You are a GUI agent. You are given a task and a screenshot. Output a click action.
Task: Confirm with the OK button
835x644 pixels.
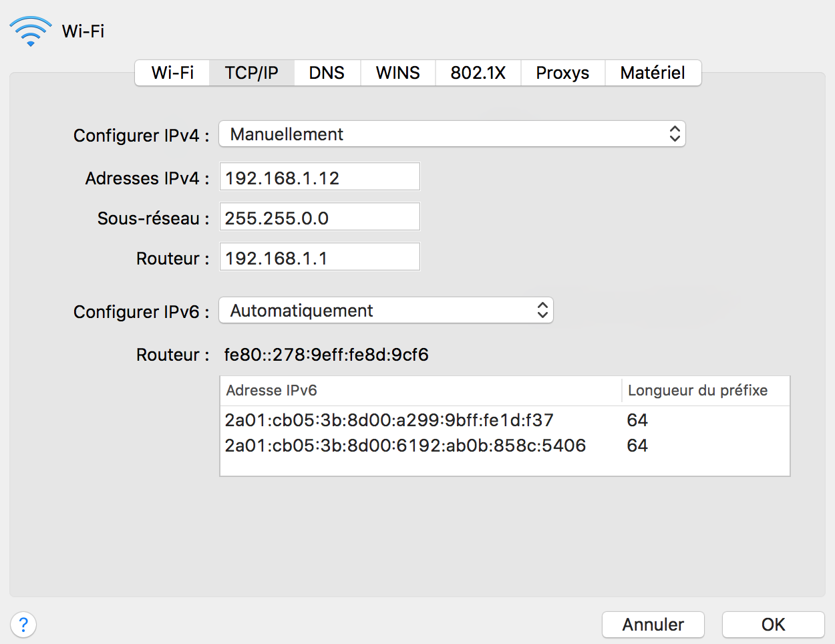point(774,625)
